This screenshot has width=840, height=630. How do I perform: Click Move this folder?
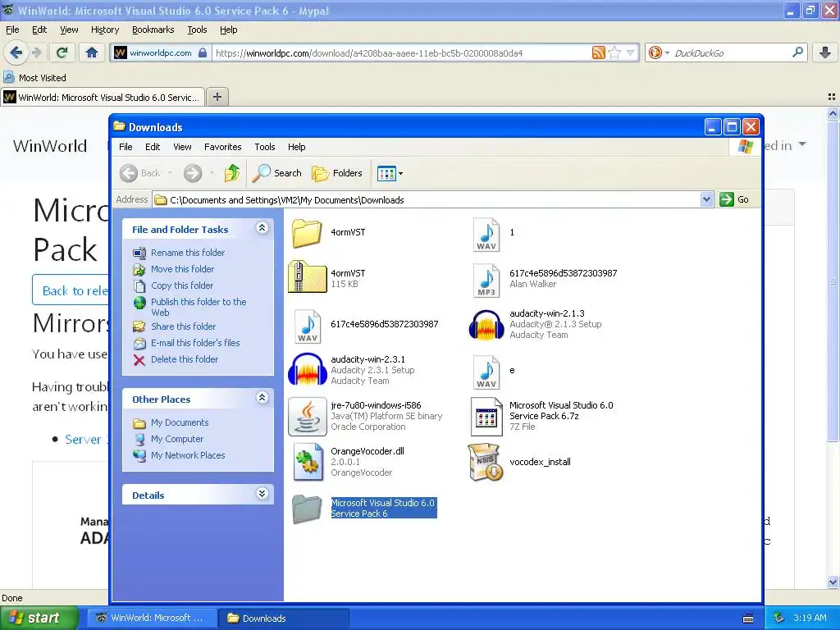click(182, 269)
